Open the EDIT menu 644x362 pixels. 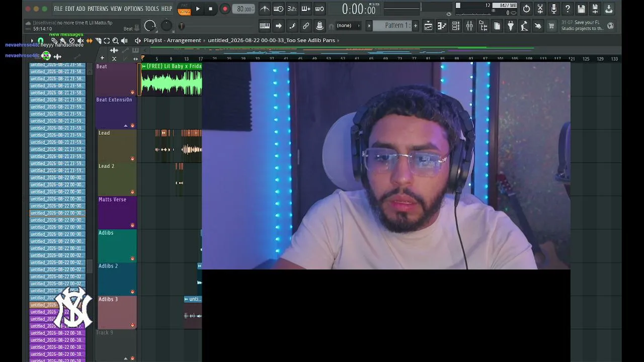(69, 9)
